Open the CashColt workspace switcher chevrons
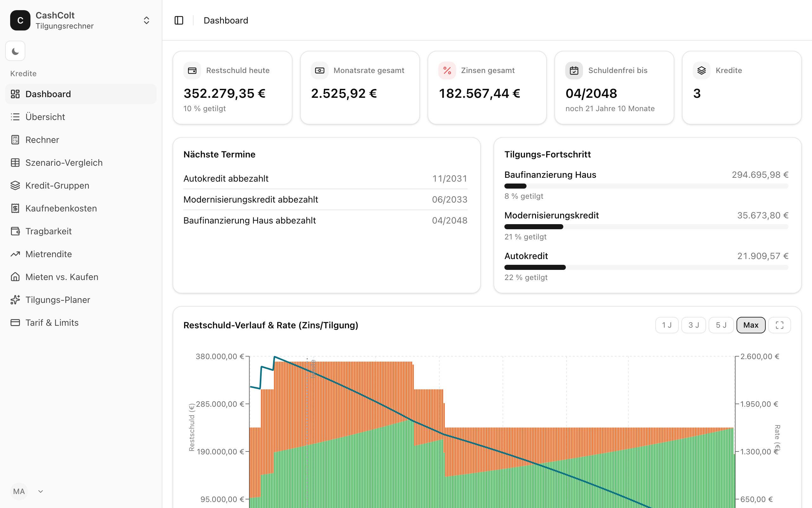Image resolution: width=812 pixels, height=508 pixels. (x=146, y=21)
